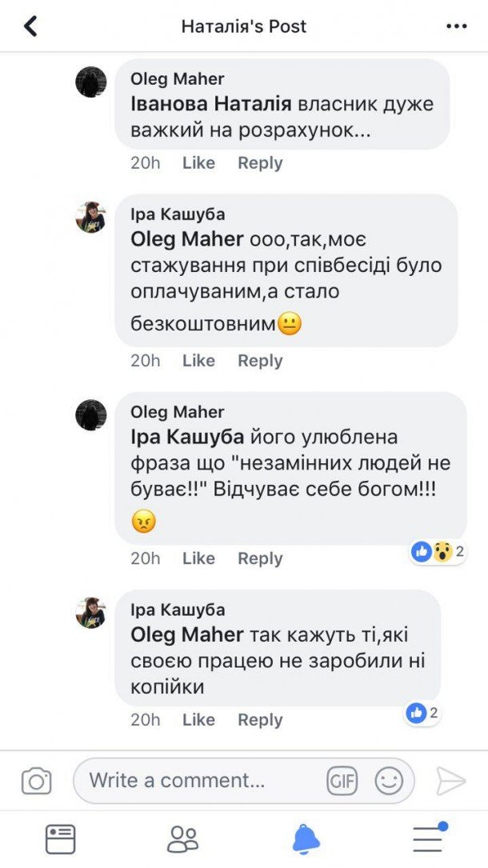Like Oleg Maher's first comment
The height and width of the screenshot is (868, 488).
(x=198, y=163)
